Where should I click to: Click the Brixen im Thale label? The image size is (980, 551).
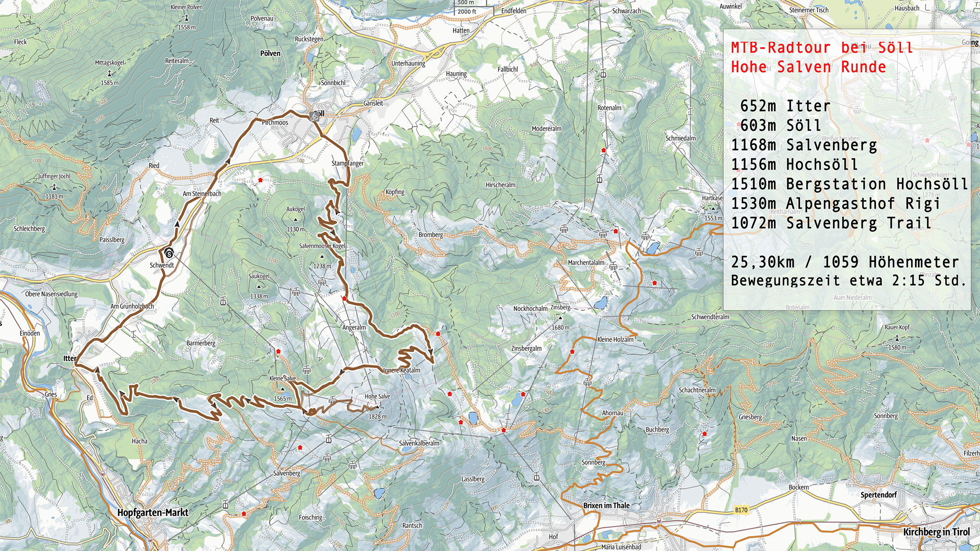(x=606, y=505)
